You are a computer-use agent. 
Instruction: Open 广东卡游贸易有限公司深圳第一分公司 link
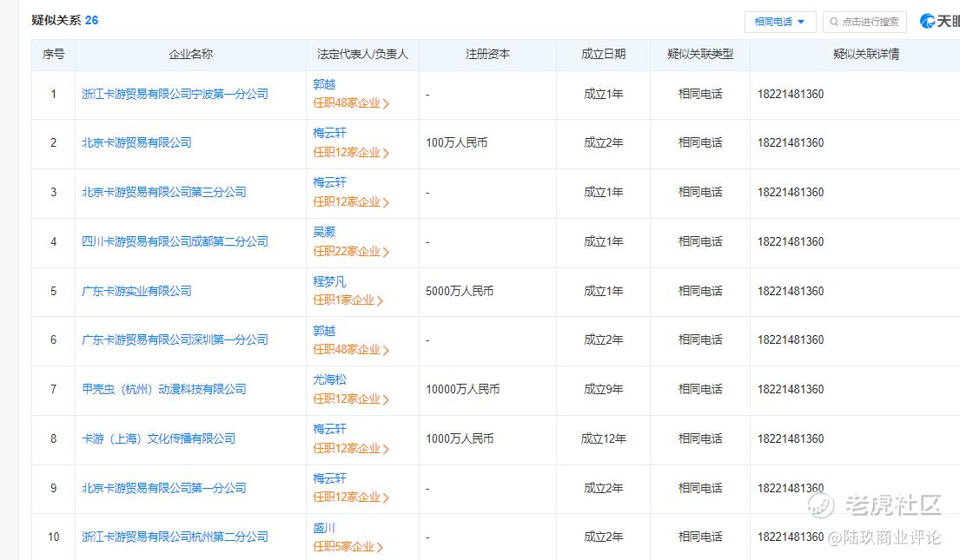click(175, 339)
